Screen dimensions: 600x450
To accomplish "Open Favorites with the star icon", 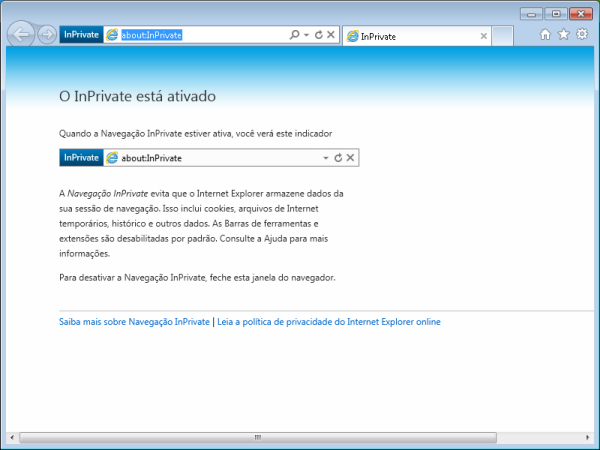I will 563,35.
